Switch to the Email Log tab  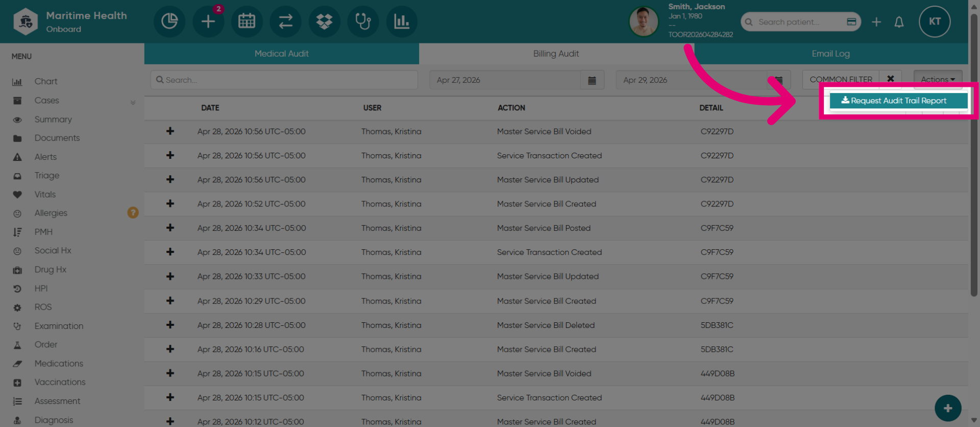click(x=830, y=54)
